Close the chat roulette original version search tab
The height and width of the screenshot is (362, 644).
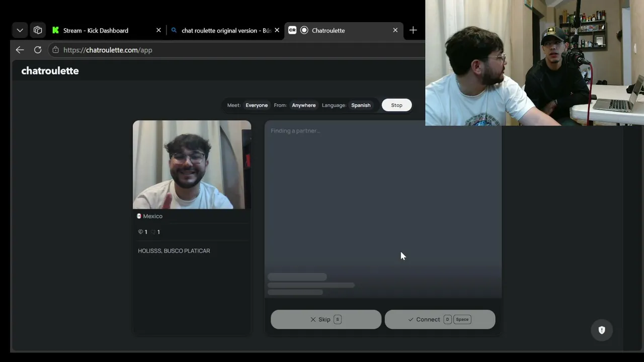coord(277,30)
